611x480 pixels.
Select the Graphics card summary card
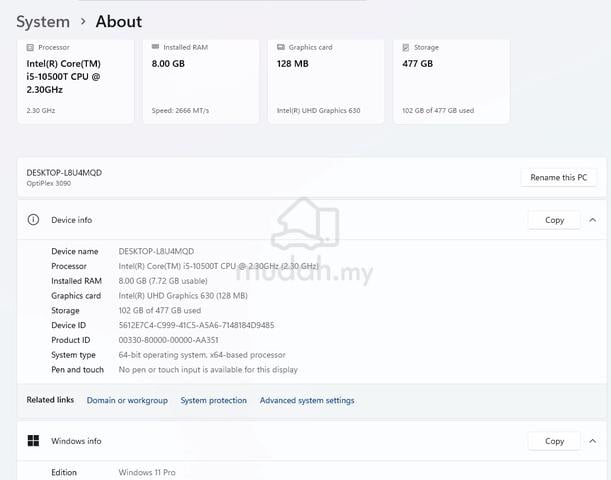(x=326, y=81)
